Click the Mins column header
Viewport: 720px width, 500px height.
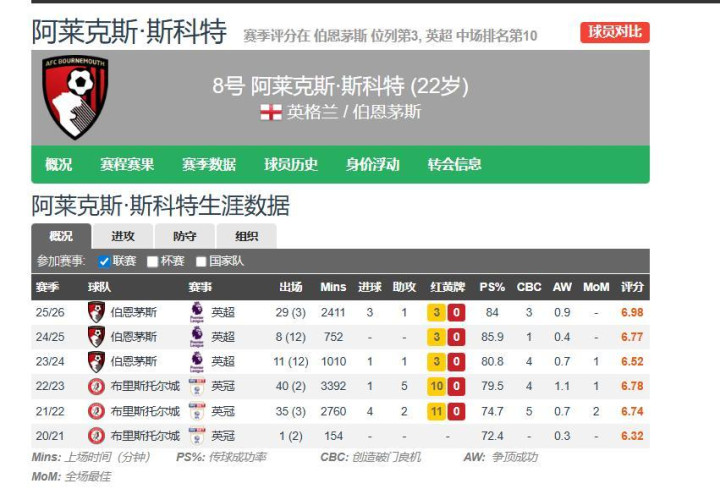tap(333, 287)
